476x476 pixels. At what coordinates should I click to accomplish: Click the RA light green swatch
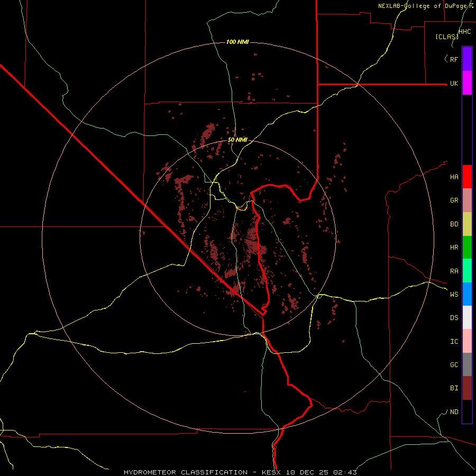click(x=467, y=271)
